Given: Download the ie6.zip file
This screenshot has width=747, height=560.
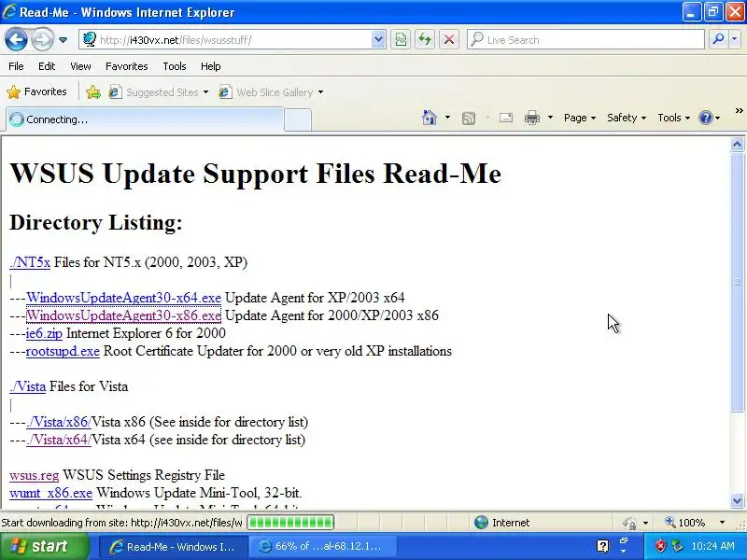Looking at the screenshot, I should click(x=44, y=333).
